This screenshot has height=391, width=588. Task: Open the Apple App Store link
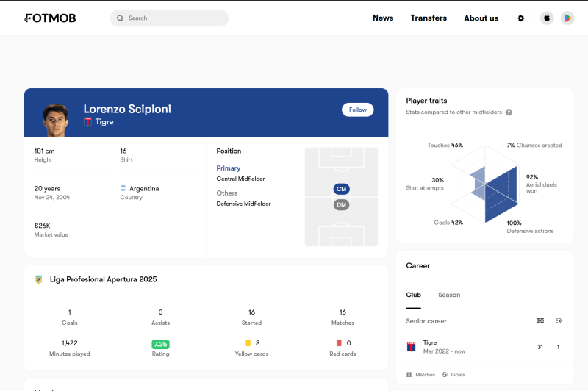(x=547, y=18)
